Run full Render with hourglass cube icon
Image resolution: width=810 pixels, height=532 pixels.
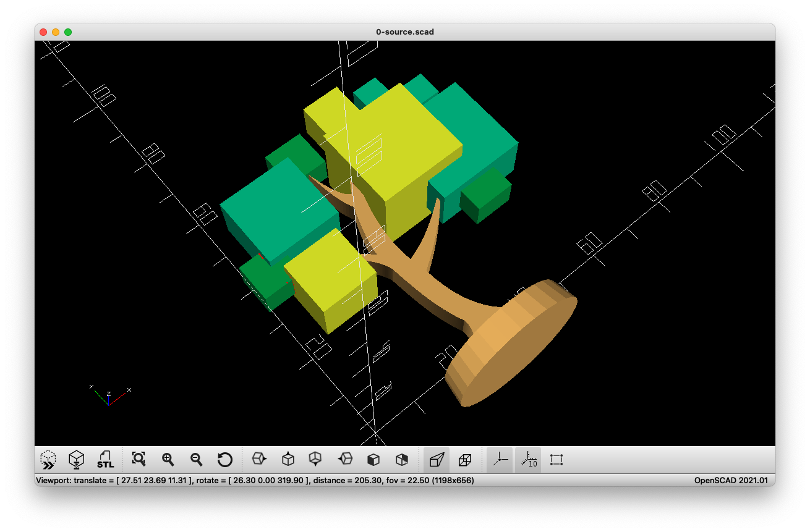[77, 459]
